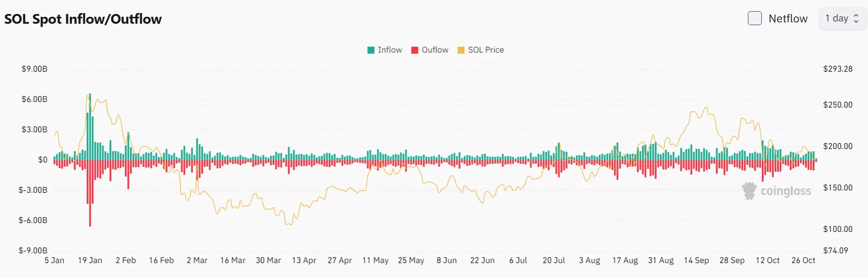Click the $9.00B left axis label

pyautogui.click(x=34, y=69)
